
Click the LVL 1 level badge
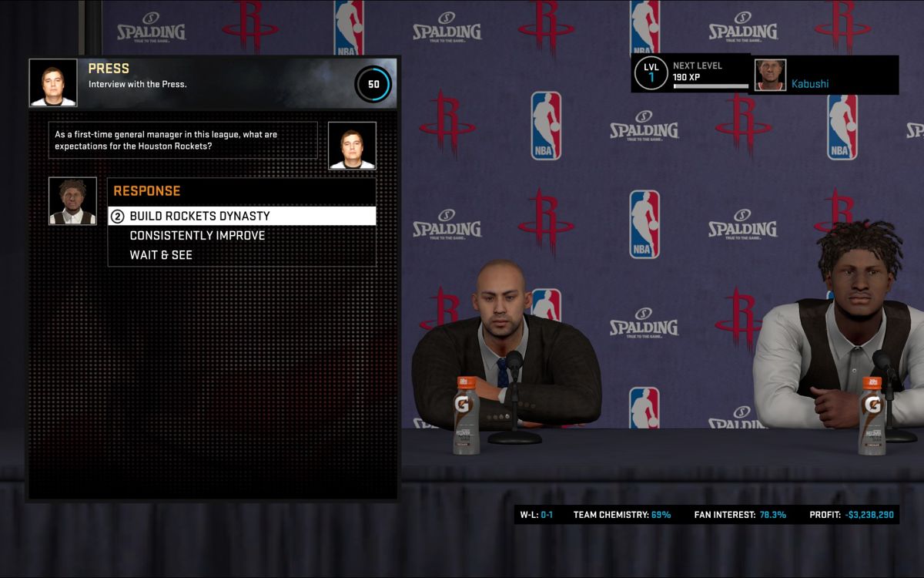coord(651,73)
